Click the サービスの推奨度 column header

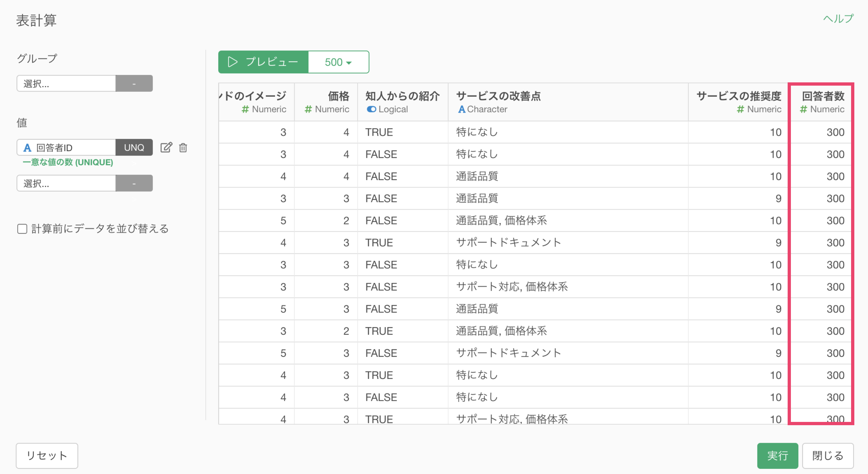738,102
